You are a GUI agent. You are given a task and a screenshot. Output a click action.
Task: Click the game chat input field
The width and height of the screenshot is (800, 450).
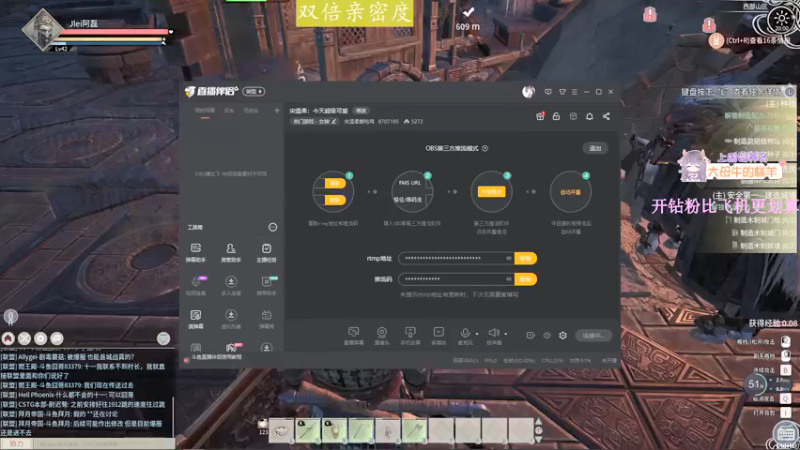(104, 444)
